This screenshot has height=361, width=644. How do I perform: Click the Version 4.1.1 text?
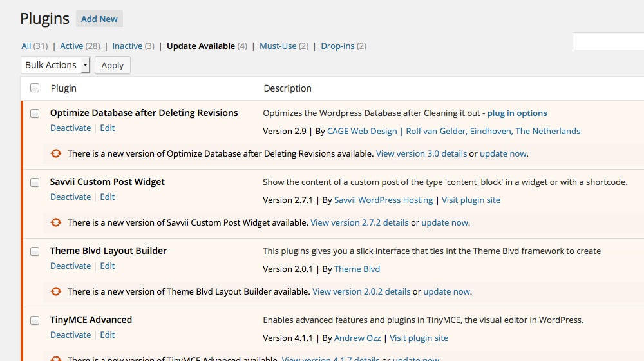(287, 338)
